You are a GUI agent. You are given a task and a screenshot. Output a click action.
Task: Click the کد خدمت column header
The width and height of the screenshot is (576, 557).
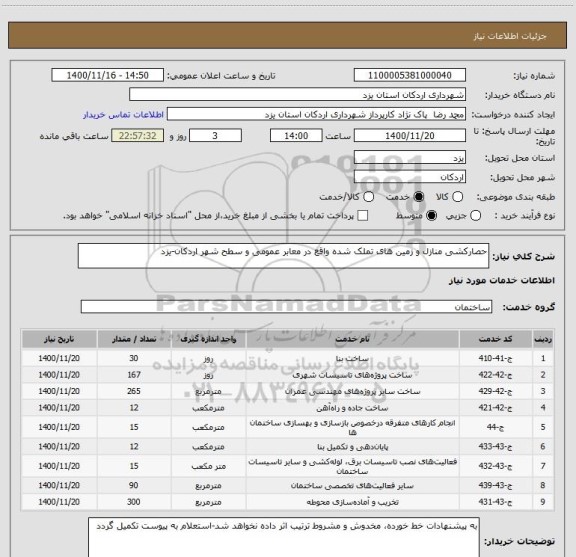coord(495,339)
